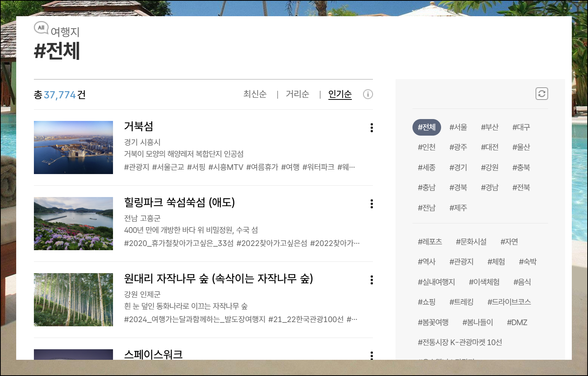Sort results by 최신순
This screenshot has height=376, width=588.
pyautogui.click(x=255, y=94)
